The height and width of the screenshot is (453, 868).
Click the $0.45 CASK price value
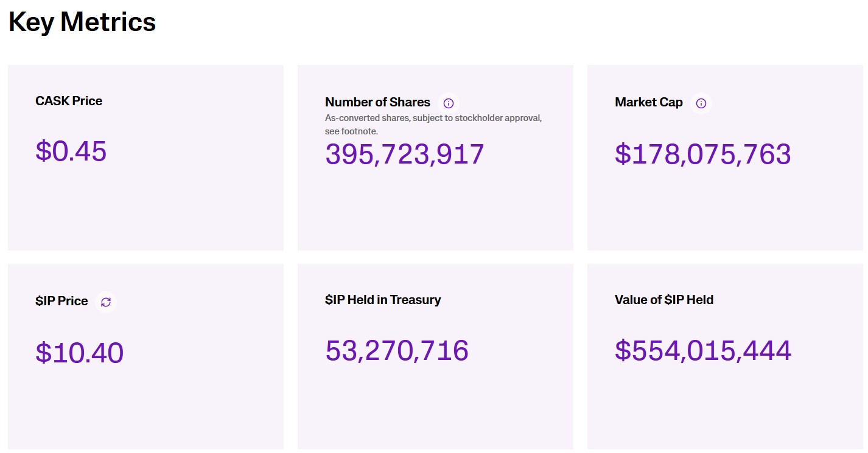pos(71,151)
